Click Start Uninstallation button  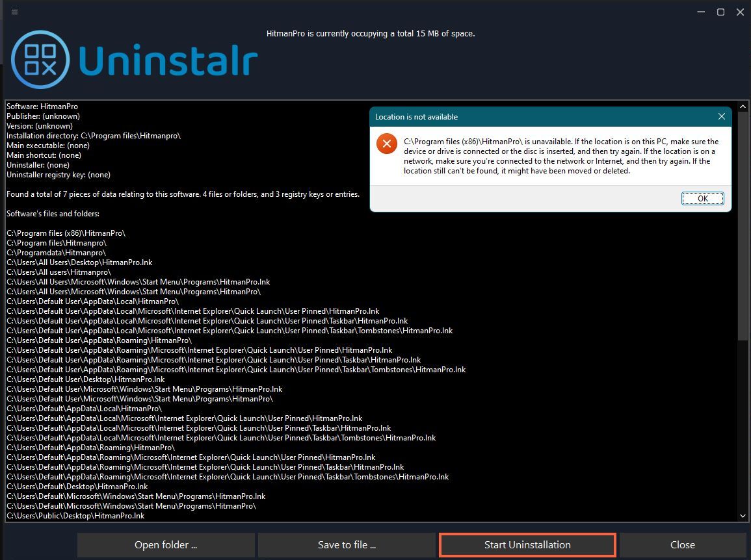coord(527,544)
